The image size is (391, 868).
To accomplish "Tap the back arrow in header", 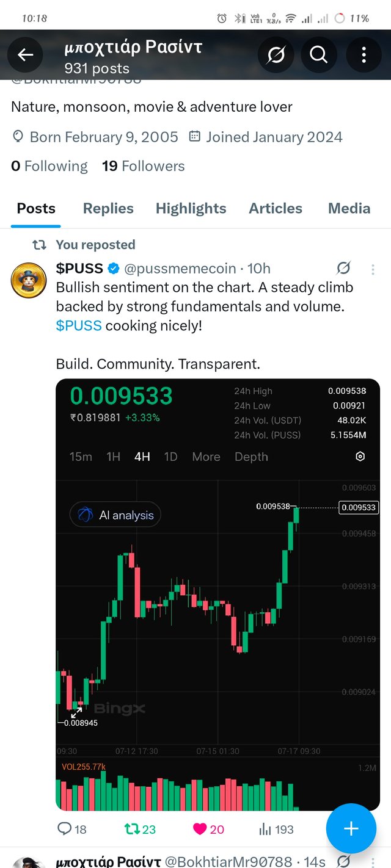I will pyautogui.click(x=25, y=55).
